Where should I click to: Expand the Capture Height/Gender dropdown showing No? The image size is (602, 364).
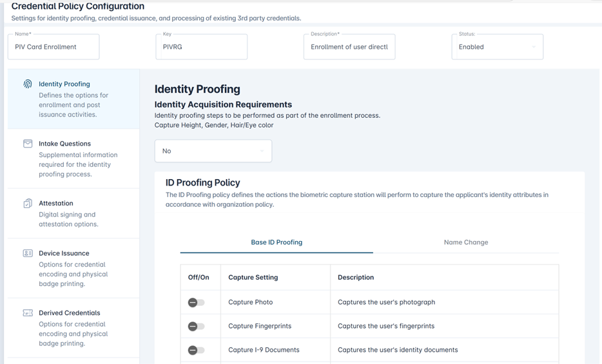pos(213,151)
